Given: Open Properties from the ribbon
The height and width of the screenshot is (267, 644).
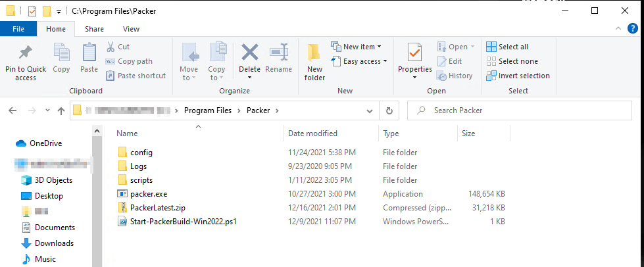Looking at the screenshot, I should [414, 53].
